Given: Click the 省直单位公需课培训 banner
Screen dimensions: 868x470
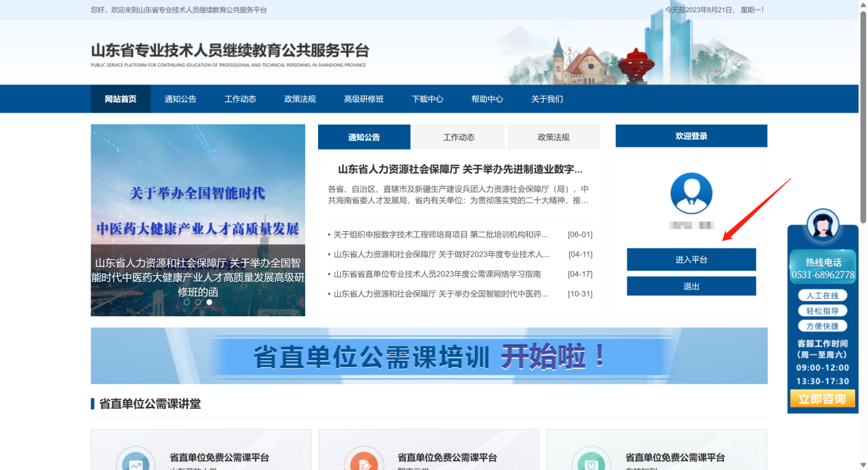Looking at the screenshot, I should coord(429,355).
